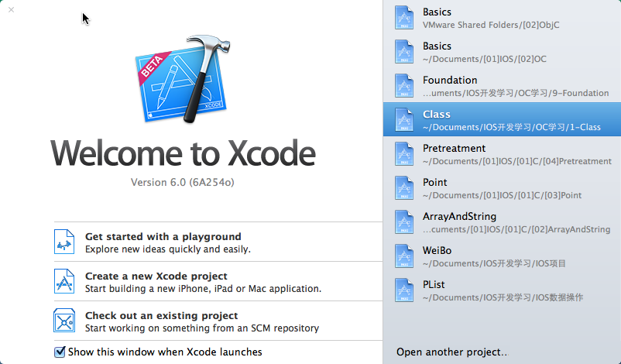The width and height of the screenshot is (621, 364).
Task: Open the ArrayAndString recent project
Action: coord(502,221)
